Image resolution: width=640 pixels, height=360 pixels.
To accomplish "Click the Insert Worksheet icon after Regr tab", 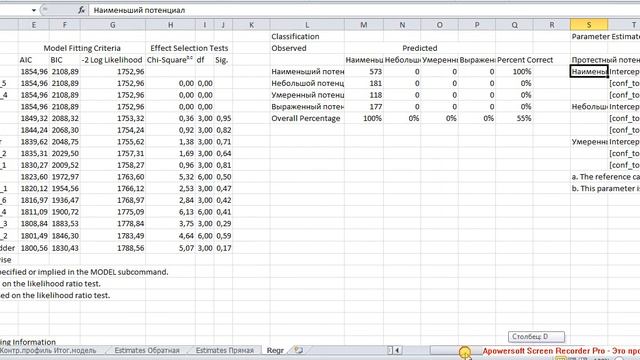I will [x=299, y=350].
